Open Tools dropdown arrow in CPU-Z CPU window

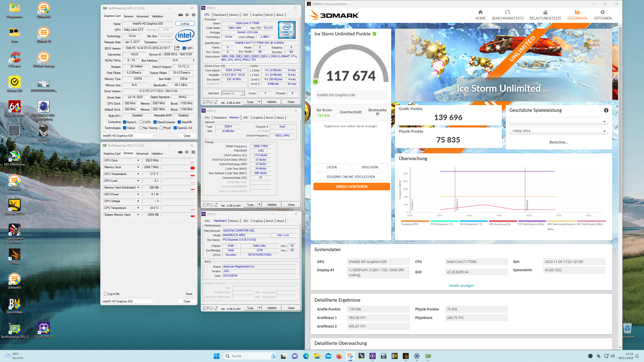click(259, 102)
